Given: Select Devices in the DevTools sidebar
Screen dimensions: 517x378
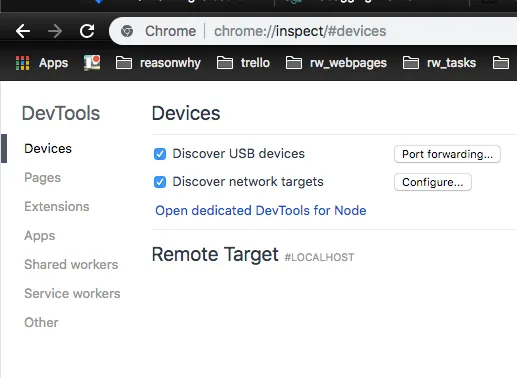Looking at the screenshot, I should [x=48, y=149].
